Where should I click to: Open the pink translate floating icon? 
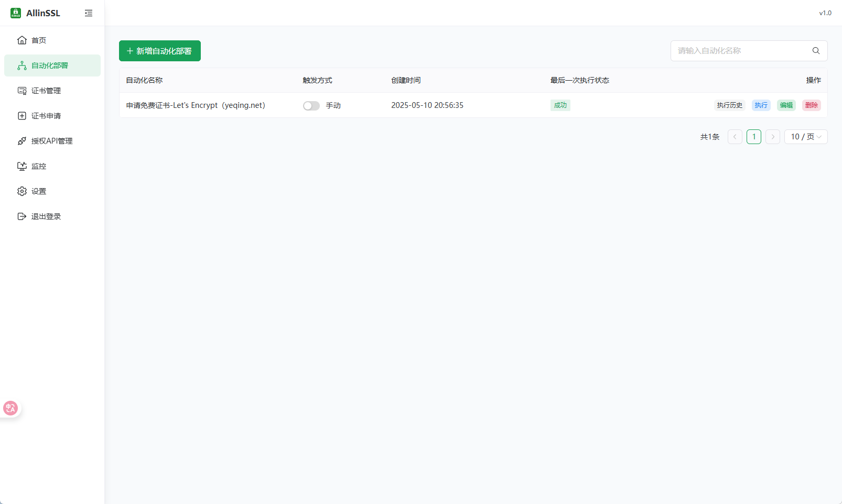[x=10, y=408]
